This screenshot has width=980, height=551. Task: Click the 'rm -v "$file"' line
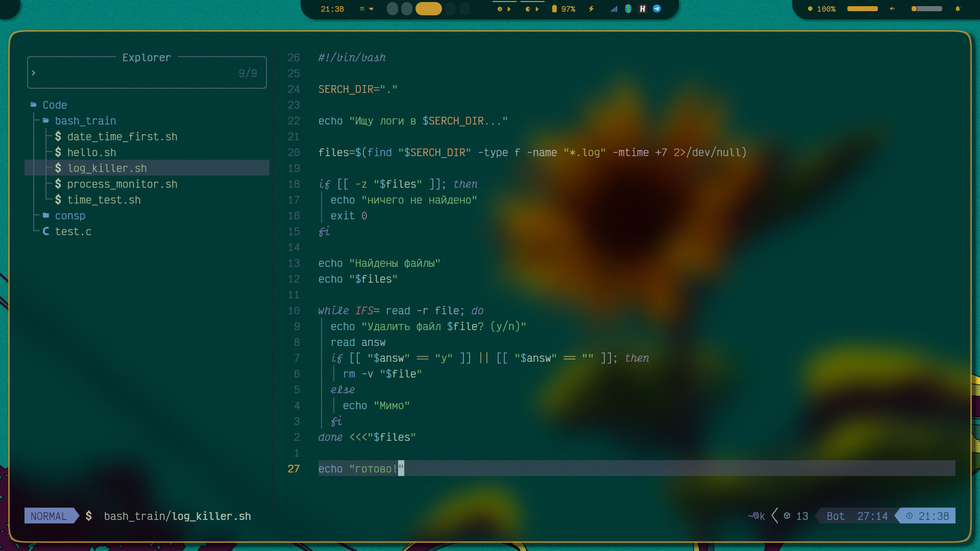pos(382,373)
